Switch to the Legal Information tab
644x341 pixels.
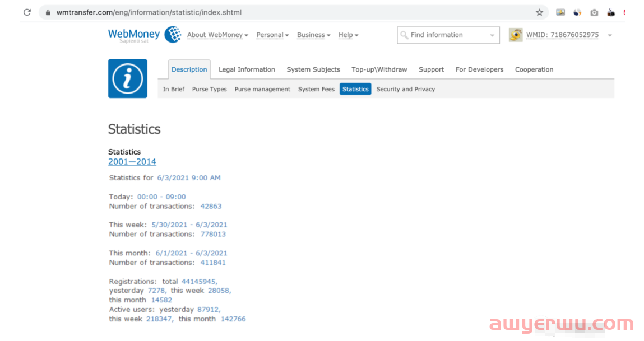click(x=247, y=69)
